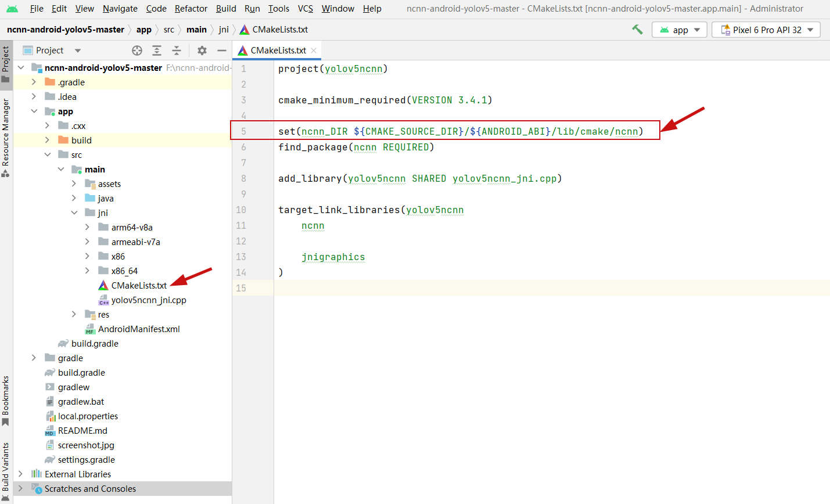Open the Help menu
This screenshot has width=830, height=504.
(372, 9)
